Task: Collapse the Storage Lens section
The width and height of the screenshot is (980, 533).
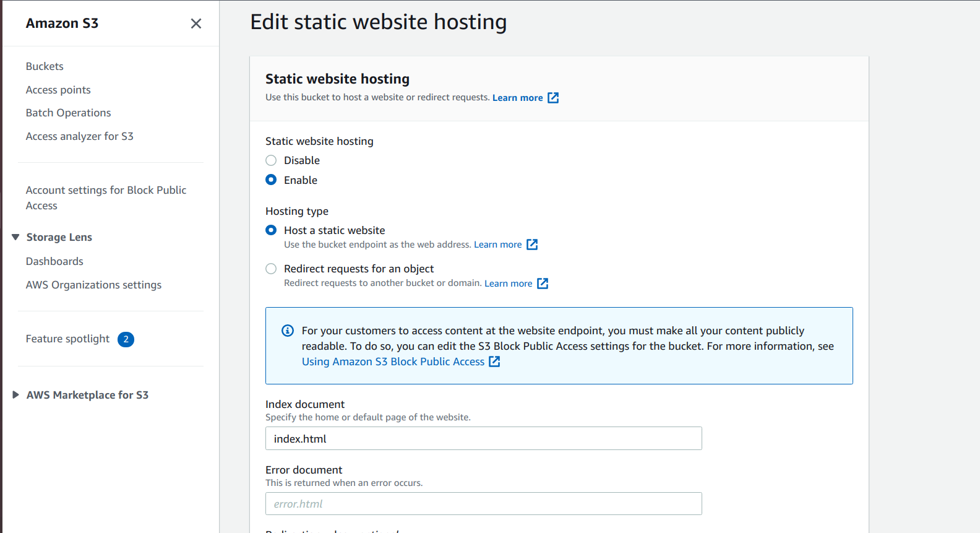Action: point(16,237)
